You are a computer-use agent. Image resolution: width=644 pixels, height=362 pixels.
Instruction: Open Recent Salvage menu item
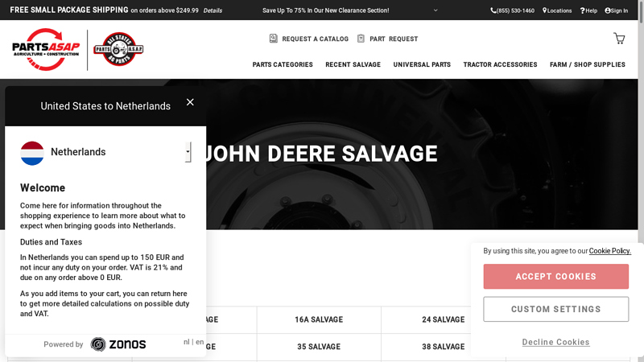[353, 64]
